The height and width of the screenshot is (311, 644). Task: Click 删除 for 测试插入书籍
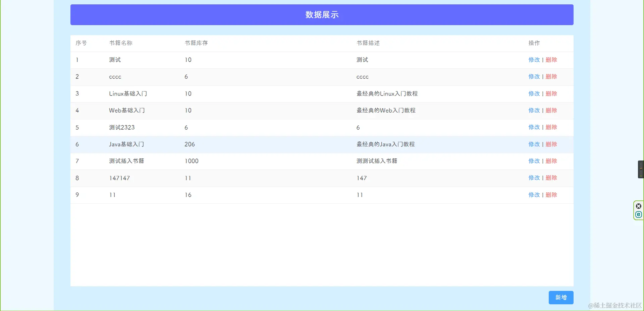click(x=551, y=161)
